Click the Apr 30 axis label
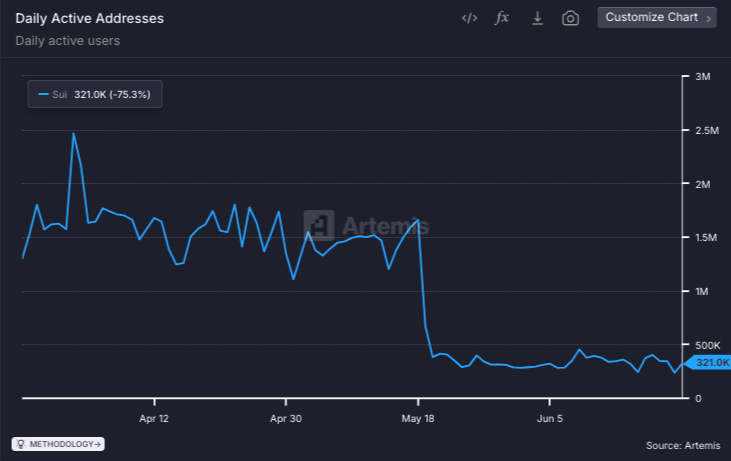The height and width of the screenshot is (461, 731). 286,419
